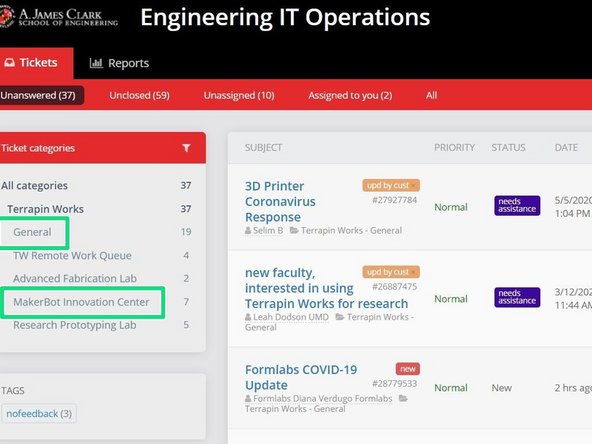Click the new badge on Formlabs ticket
592x444 pixels.
[407, 369]
